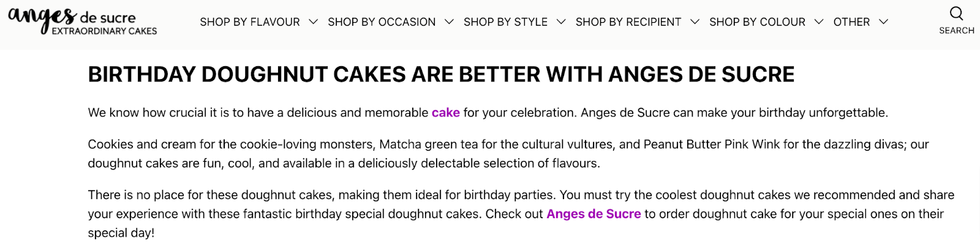Expand the chevron beside Shop By Style

click(x=561, y=22)
